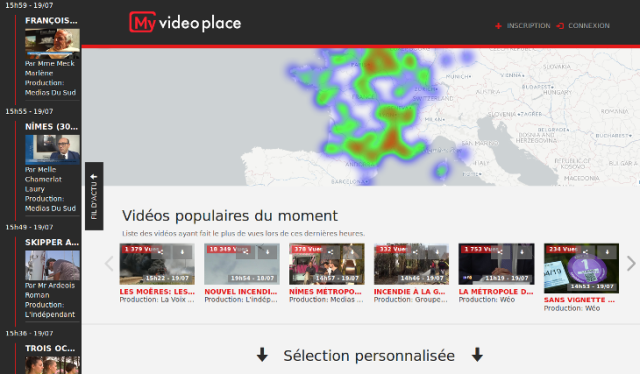Image resolution: width=640 pixels, height=374 pixels.
Task: Click the red plus icon beside Inscription
Action: (498, 26)
